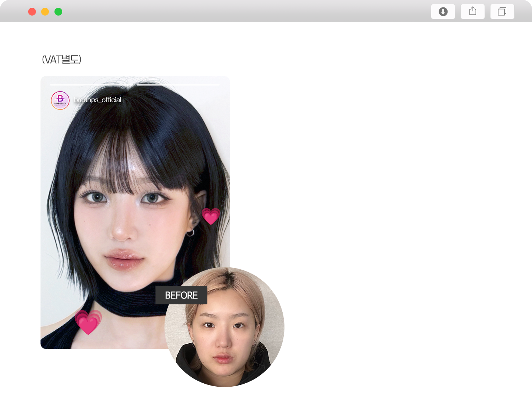This screenshot has height=400, width=532.
Task: Click the story progress bar above the photo
Action: (135, 85)
